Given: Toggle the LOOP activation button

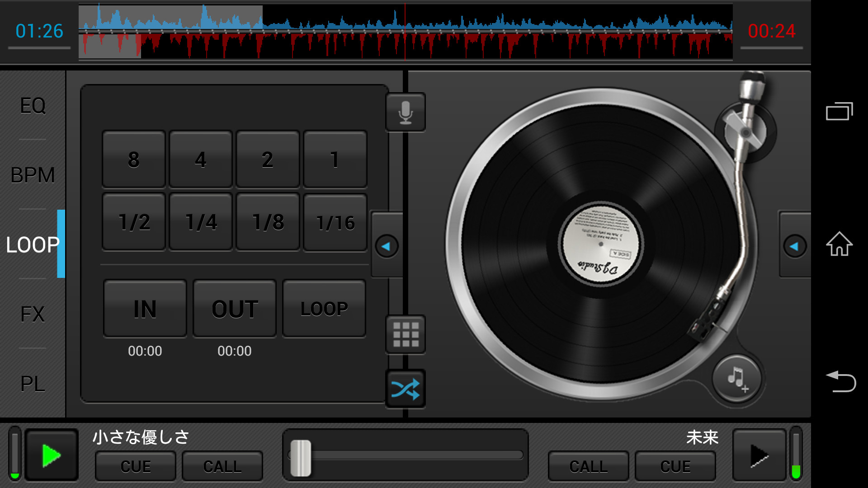Looking at the screenshot, I should [x=324, y=309].
